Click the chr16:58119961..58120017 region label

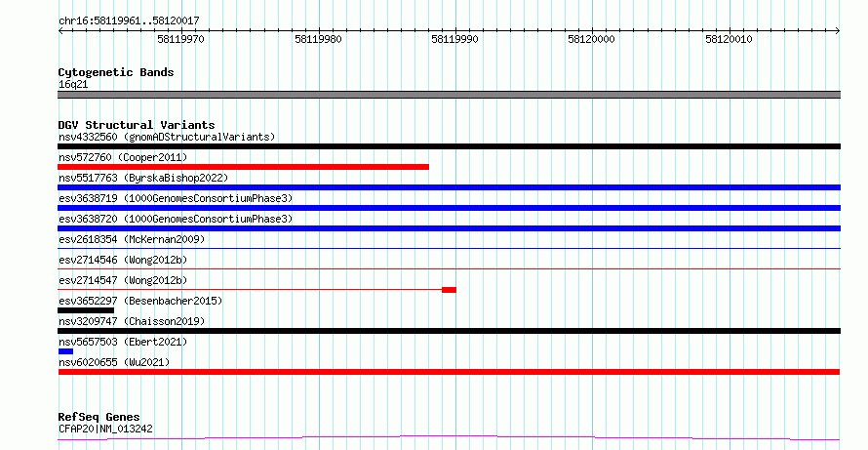tap(129, 21)
